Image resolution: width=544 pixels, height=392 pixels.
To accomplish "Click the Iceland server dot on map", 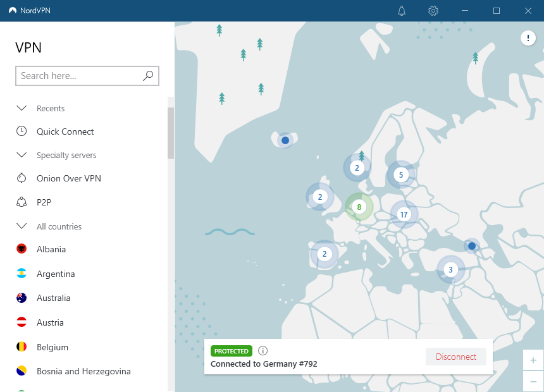I will pyautogui.click(x=285, y=140).
